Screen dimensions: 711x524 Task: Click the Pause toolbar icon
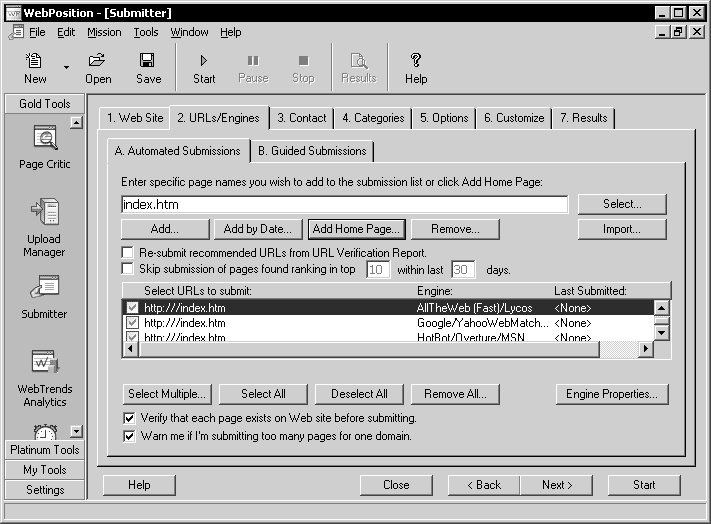click(253, 60)
